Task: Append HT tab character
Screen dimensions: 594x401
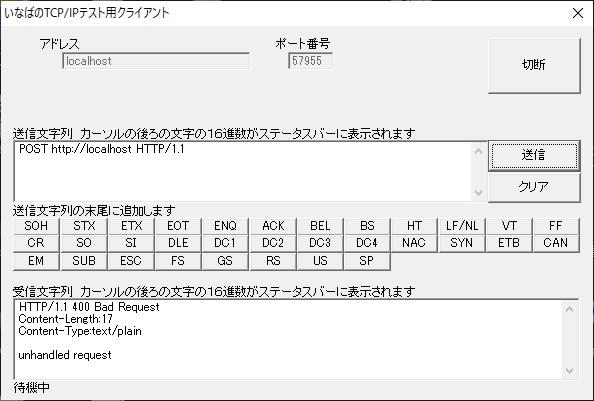Action: coord(414,226)
